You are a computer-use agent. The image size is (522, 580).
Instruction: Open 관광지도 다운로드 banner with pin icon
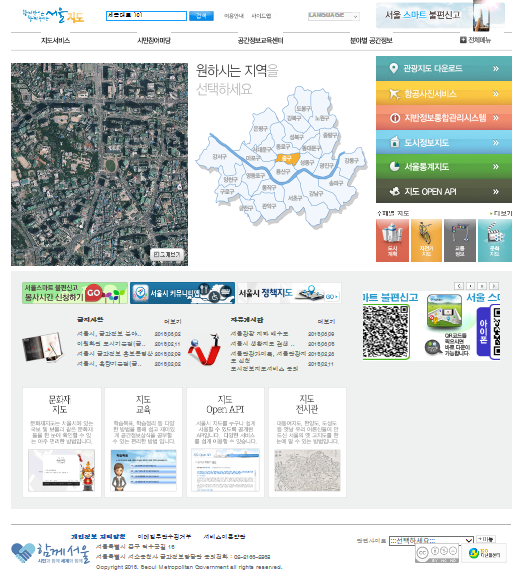coord(444,68)
